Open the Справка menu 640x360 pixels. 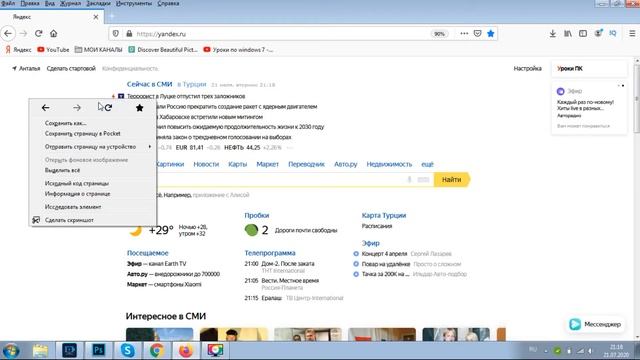168,3
